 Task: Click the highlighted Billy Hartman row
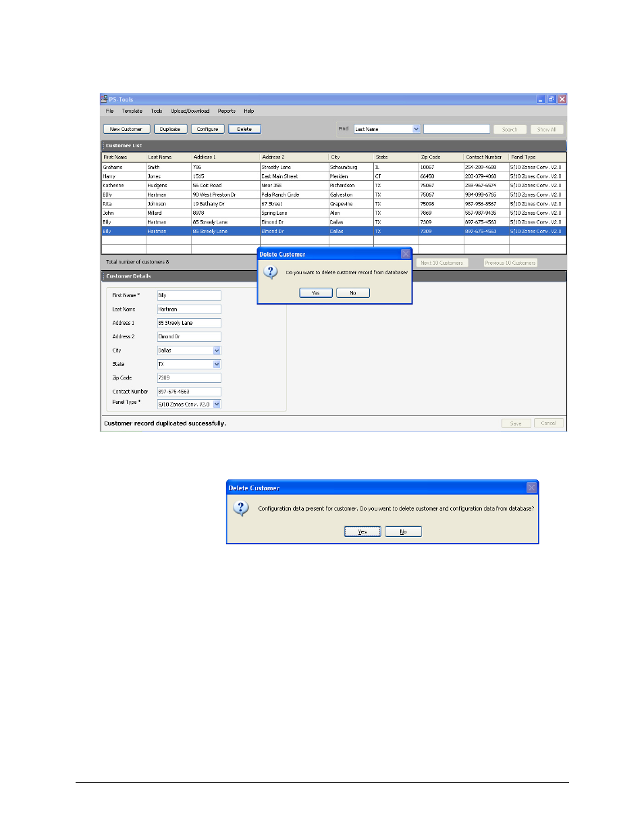point(333,231)
